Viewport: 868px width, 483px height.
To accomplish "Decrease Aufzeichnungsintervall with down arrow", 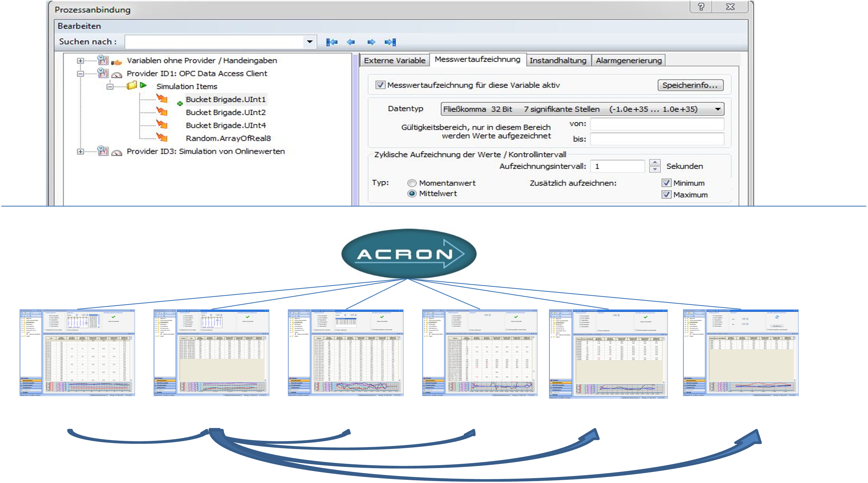I will pos(655,169).
